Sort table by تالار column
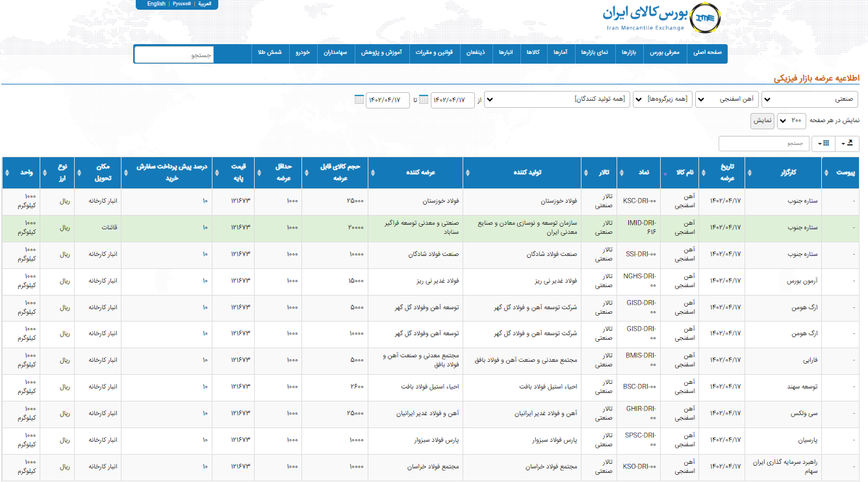This screenshot has width=868, height=482. coord(600,173)
